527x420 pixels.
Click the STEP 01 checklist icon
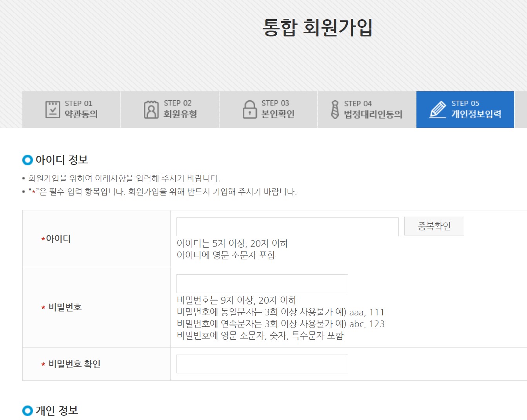[x=53, y=109]
